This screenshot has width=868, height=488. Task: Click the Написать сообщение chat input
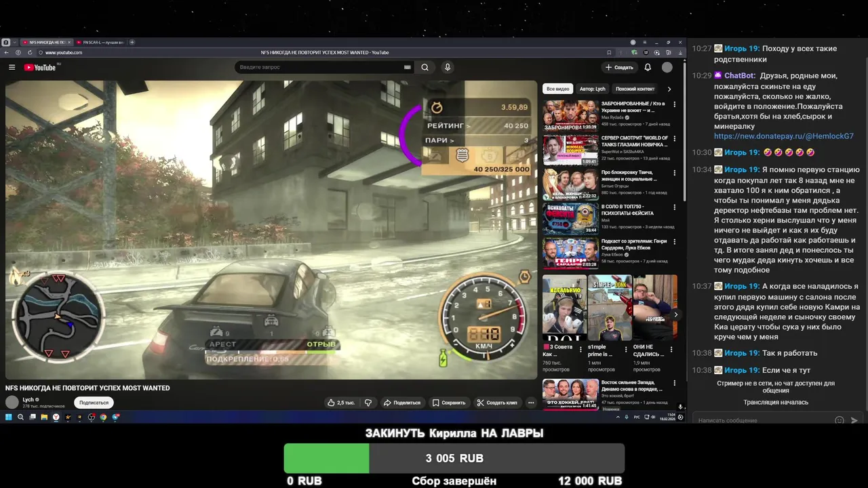click(x=761, y=420)
